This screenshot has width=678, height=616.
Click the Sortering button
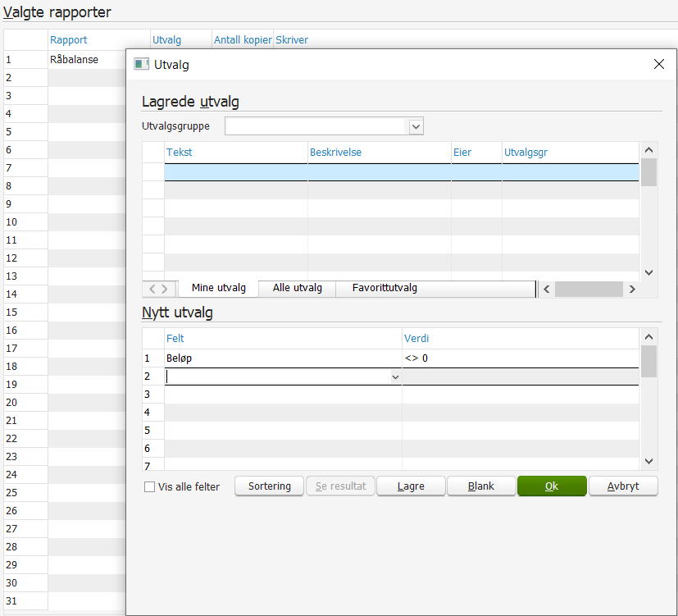click(x=270, y=486)
